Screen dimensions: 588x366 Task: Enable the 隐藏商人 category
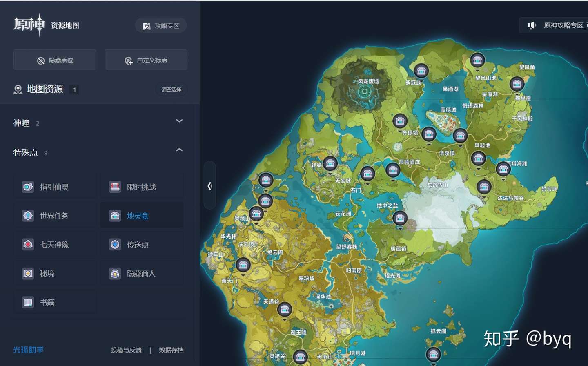142,273
